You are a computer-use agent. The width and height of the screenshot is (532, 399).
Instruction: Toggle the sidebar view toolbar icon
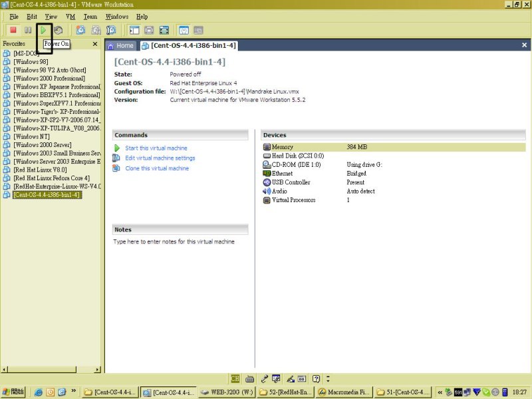pyautogui.click(x=134, y=30)
